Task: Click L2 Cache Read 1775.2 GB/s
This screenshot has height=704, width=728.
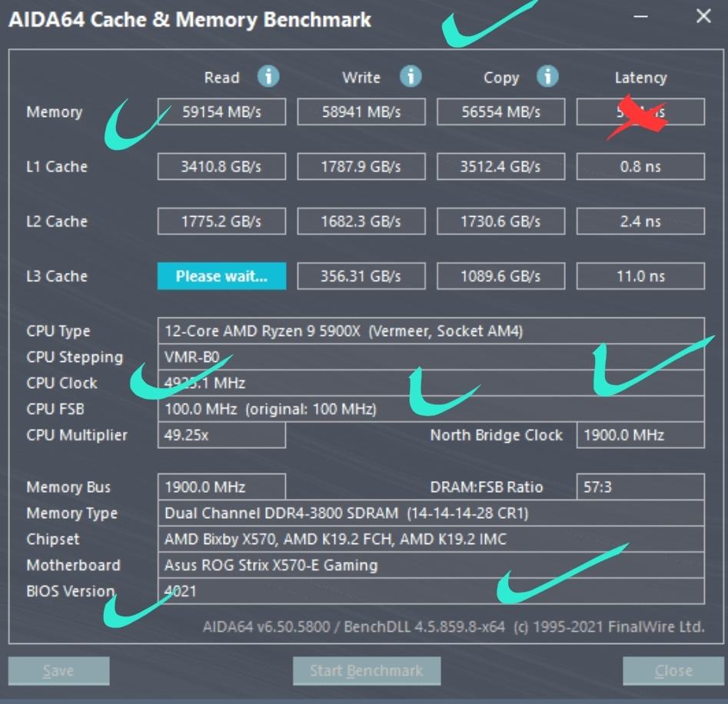Action: (x=221, y=221)
